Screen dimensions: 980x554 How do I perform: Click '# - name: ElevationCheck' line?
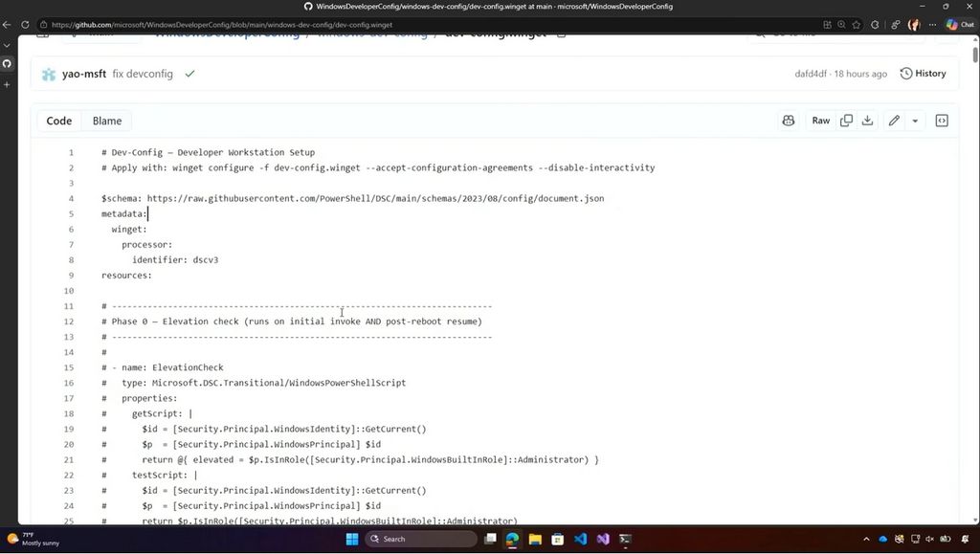tap(163, 367)
